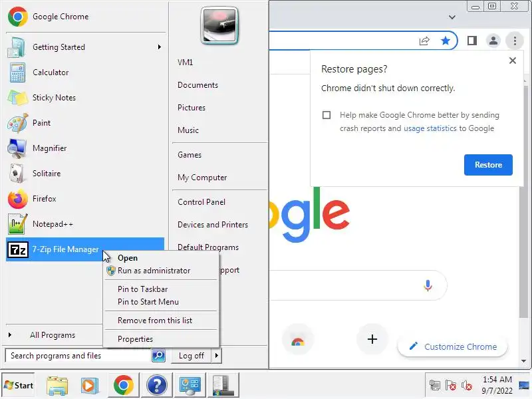Open Devices and Printers

point(213,225)
